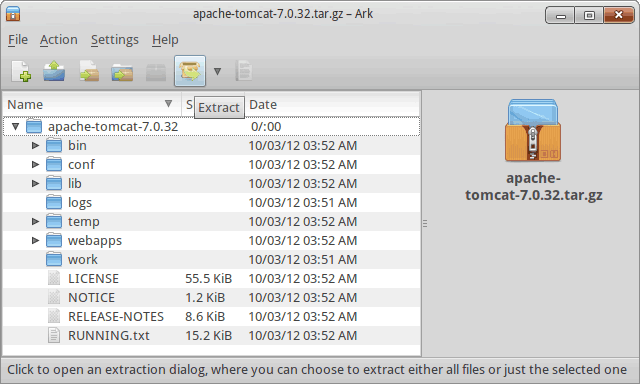Screen dimensions: 640x384
Task: Sort by the Name column header
Action: (92, 104)
